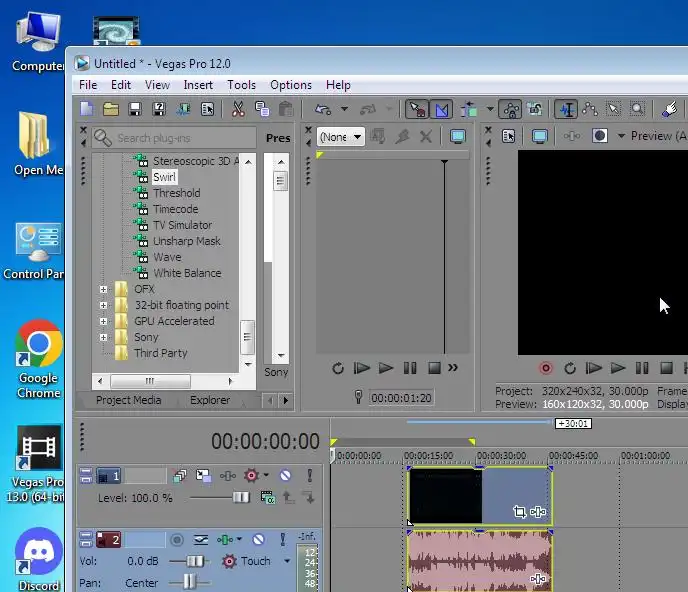688x592 pixels.
Task: Adjust the Level slider on track 1
Action: [x=241, y=497]
